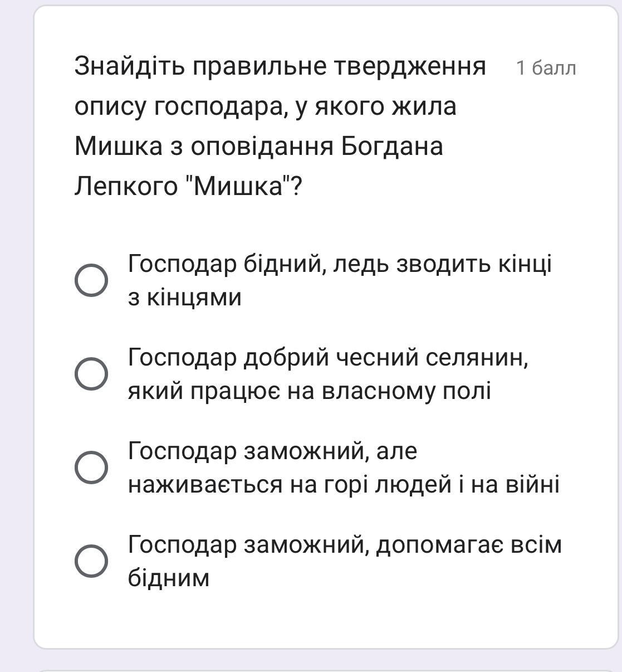The width and height of the screenshot is (622, 672).
Task: Click the '1 балл' points label
Action: pyautogui.click(x=546, y=68)
